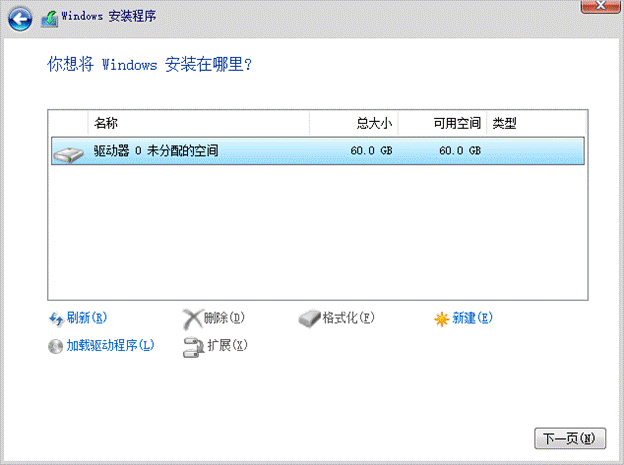Image resolution: width=624 pixels, height=465 pixels.
Task: Click the 新建(E) new partition link
Action: click(472, 318)
